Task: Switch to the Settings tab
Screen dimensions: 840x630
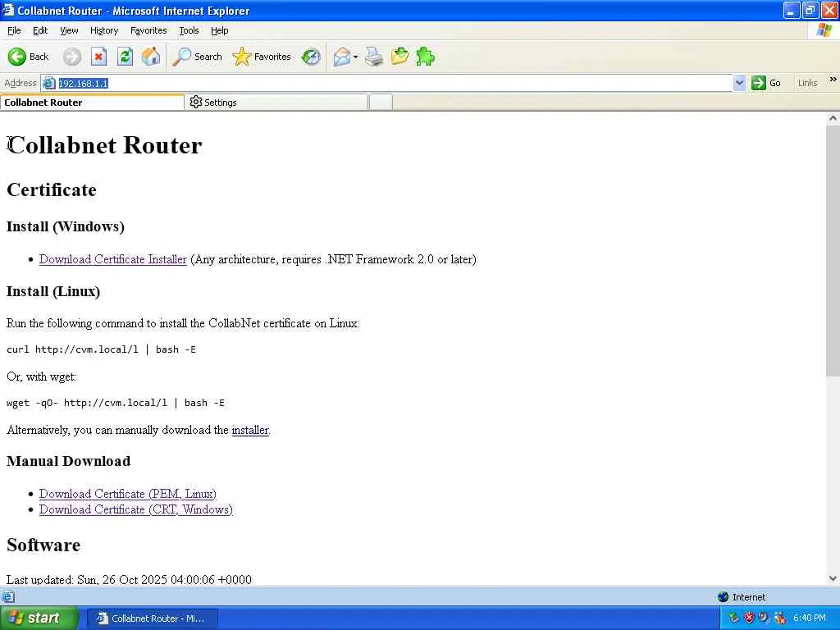Action: click(x=276, y=103)
